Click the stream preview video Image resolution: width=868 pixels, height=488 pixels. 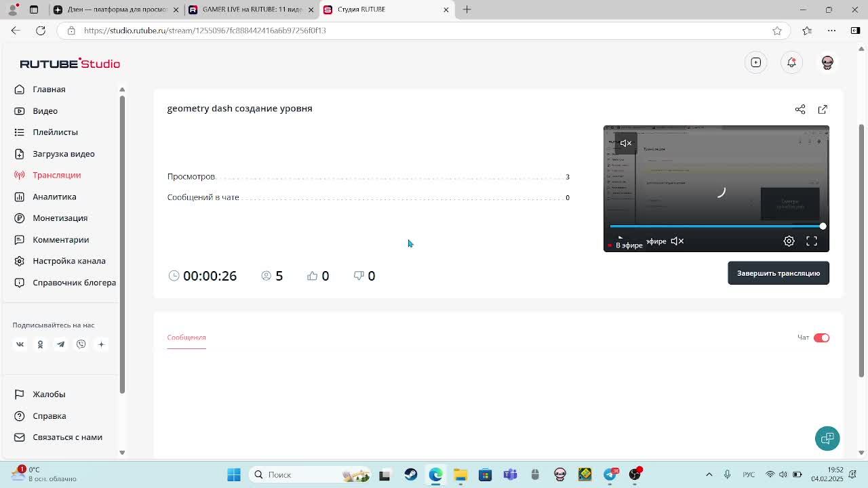point(716,188)
